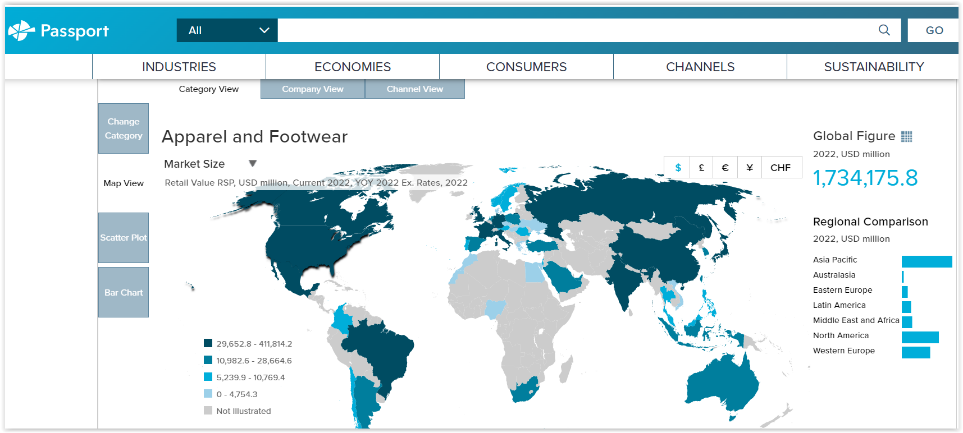Click the darkest legend swatch 29,652.8 - 411,814.2
This screenshot has width=963, height=433.
pos(208,344)
